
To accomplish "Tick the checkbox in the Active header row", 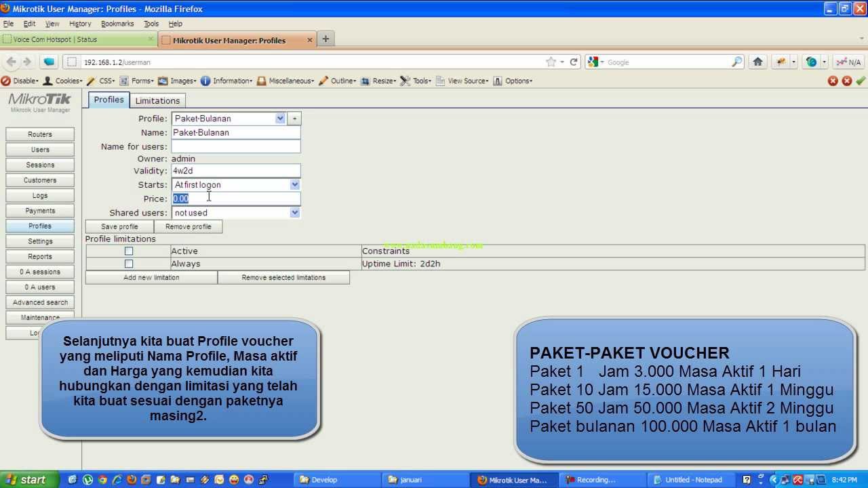I will point(129,251).
